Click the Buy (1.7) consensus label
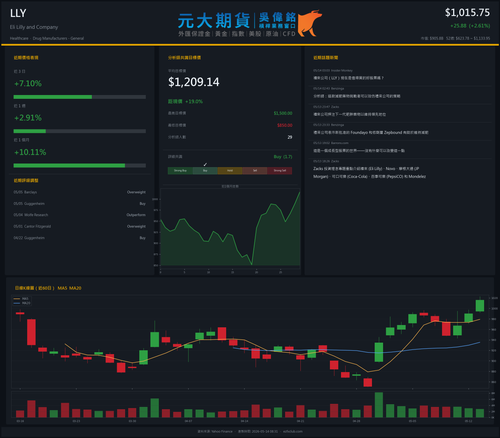The height and width of the screenshot is (438, 500). (x=283, y=157)
